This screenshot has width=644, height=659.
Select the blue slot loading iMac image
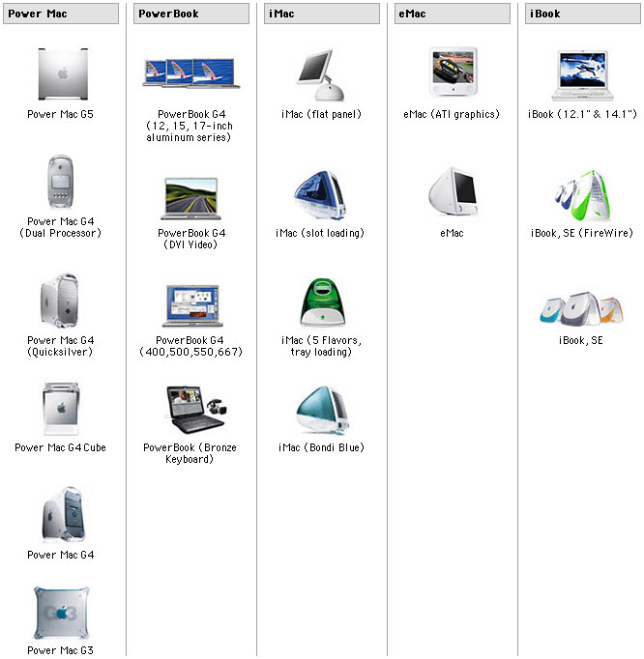click(320, 195)
